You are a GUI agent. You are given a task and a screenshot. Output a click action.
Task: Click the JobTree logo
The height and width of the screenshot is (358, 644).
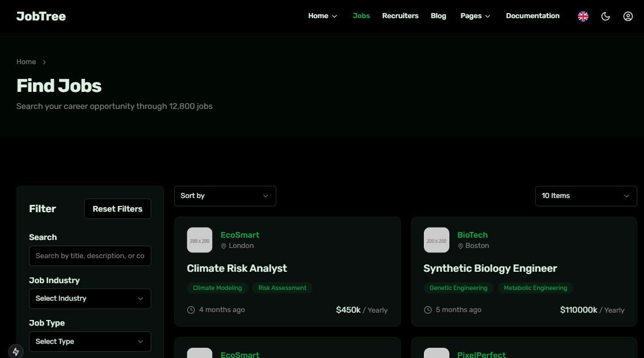coord(40,16)
